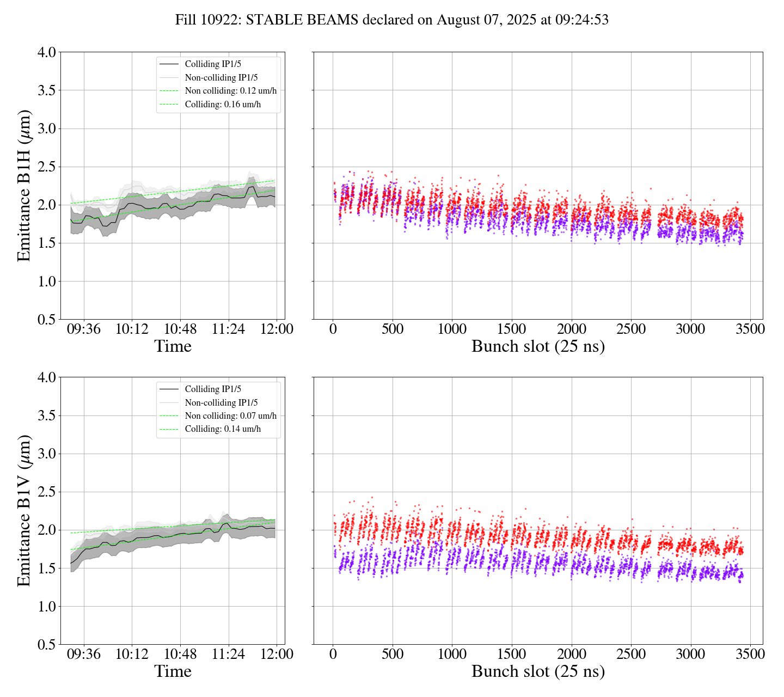Click "Colliding IP1/5" in the B1V legend
Image resolution: width=784 pixels, height=697 pixels.
(x=213, y=389)
